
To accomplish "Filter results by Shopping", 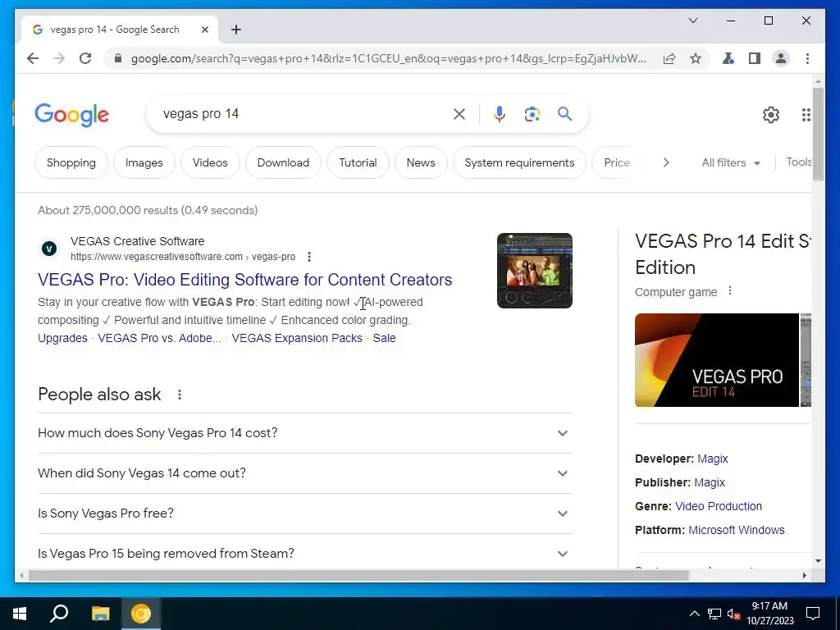I will (71, 162).
